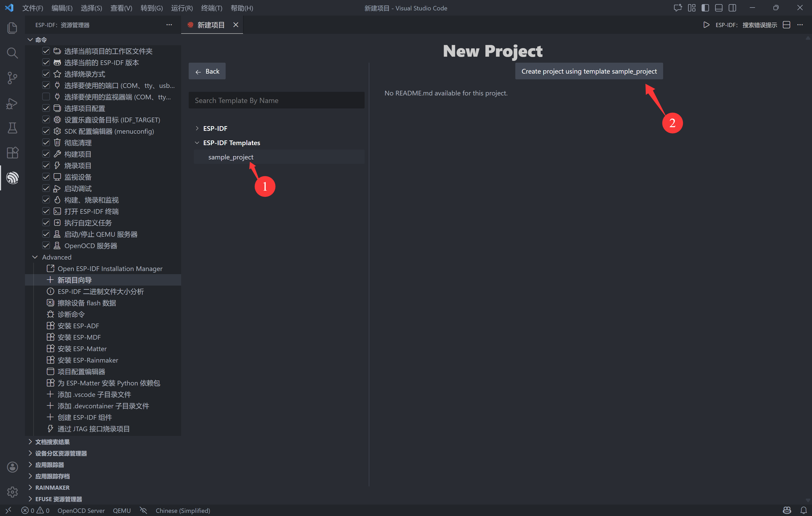Collapse the Advanced tree group
812x516 pixels.
(35, 257)
